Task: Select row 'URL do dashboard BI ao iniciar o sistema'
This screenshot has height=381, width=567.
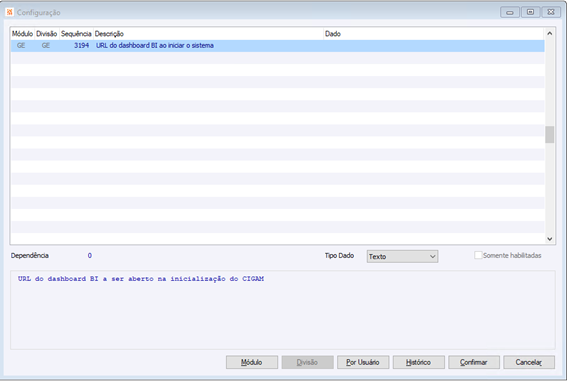Action: point(277,46)
